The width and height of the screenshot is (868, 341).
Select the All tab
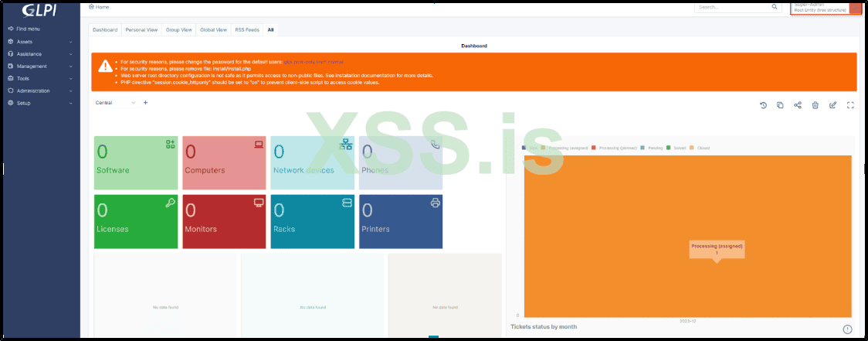tap(271, 30)
